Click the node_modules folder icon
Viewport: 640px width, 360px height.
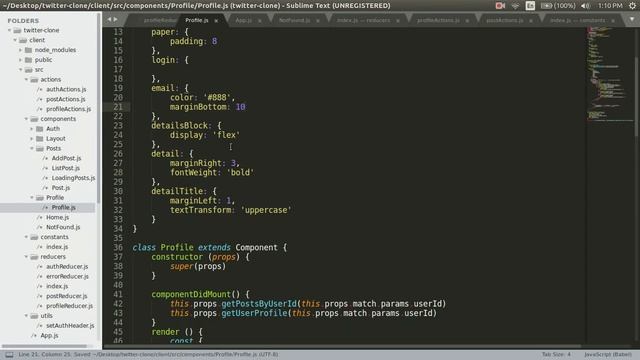[28, 50]
